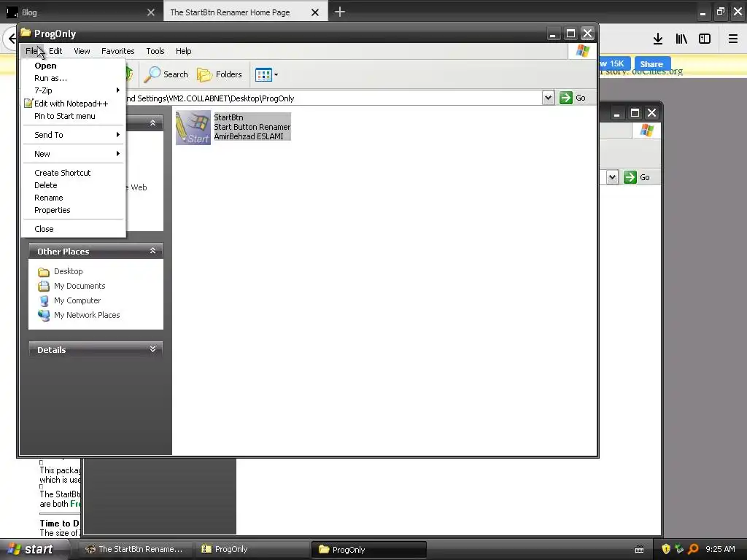Click the security shield tray icon
Image resolution: width=747 pixels, height=560 pixels.
point(666,549)
